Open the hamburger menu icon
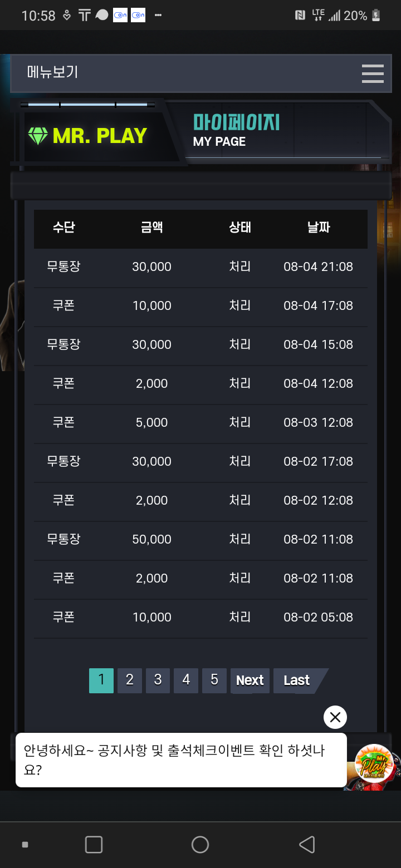Viewport: 401px width, 868px height. [372, 73]
